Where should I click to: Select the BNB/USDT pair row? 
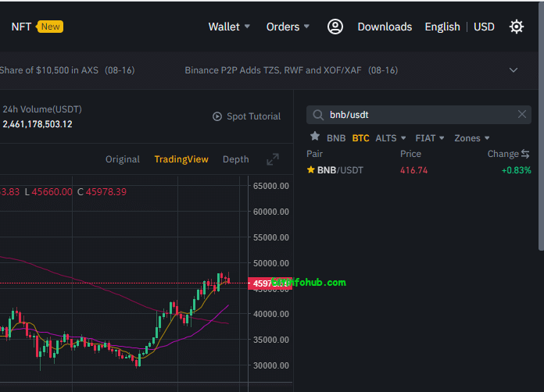point(419,170)
